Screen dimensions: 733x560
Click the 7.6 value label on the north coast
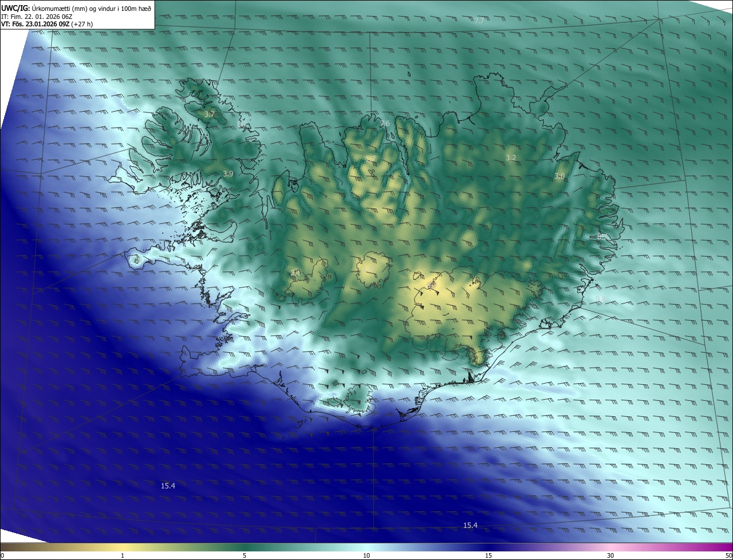point(385,124)
